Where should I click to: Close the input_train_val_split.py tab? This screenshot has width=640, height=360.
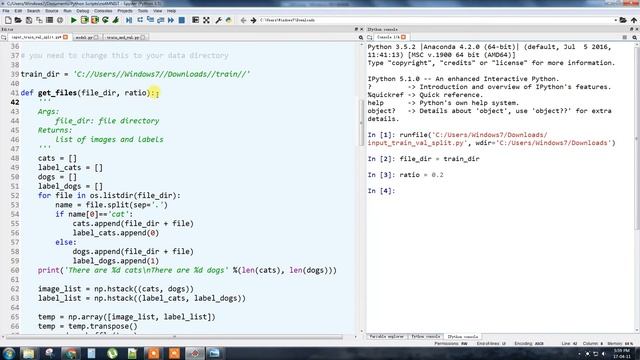tap(65, 37)
